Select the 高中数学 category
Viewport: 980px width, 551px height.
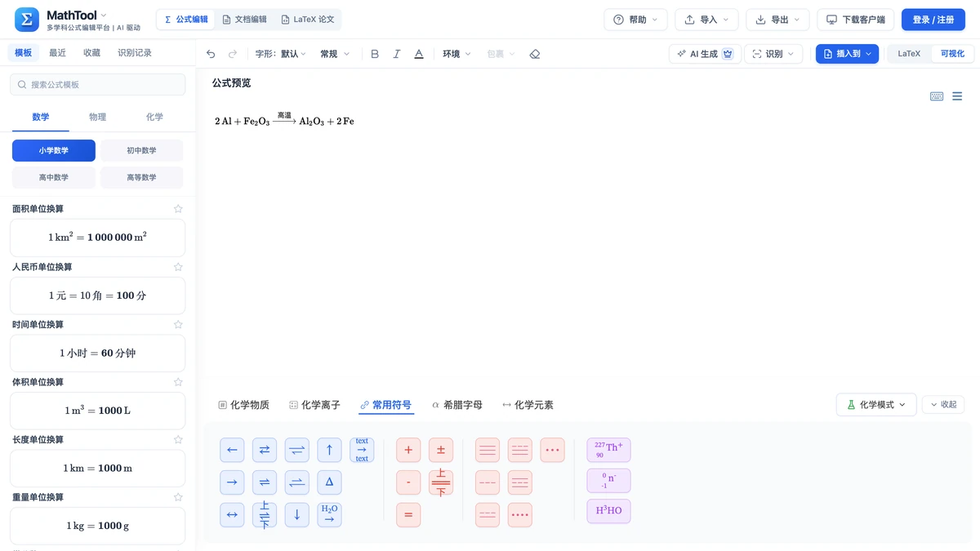click(54, 177)
